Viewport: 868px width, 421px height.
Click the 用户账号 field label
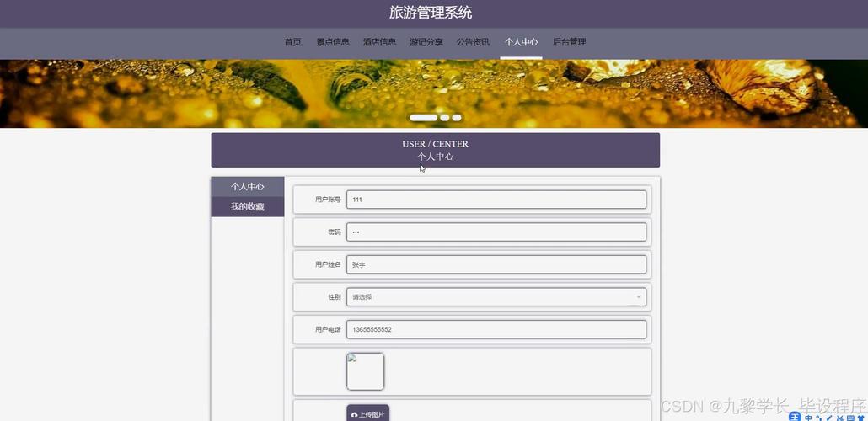(328, 200)
